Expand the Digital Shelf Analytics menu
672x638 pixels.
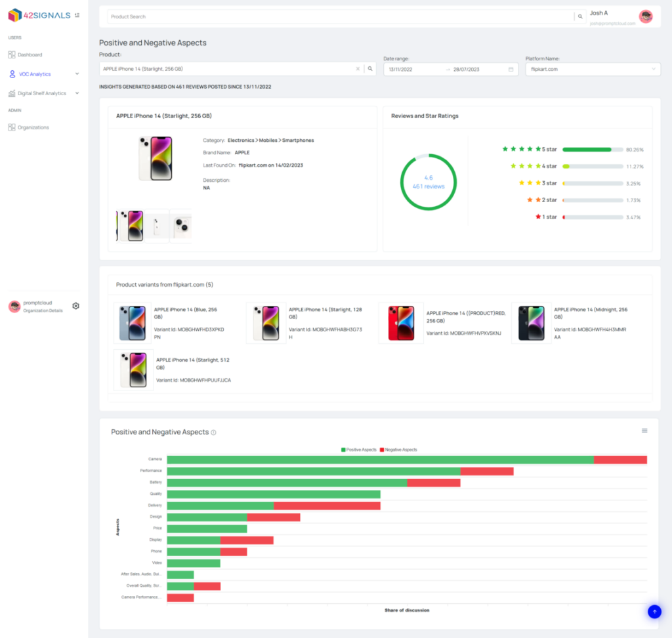(x=77, y=93)
